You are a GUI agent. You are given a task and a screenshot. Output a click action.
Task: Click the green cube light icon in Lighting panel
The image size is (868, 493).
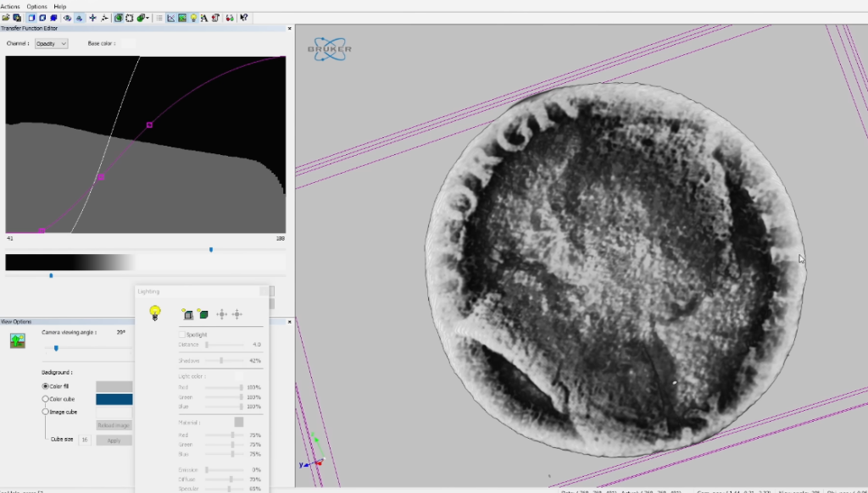pyautogui.click(x=203, y=314)
